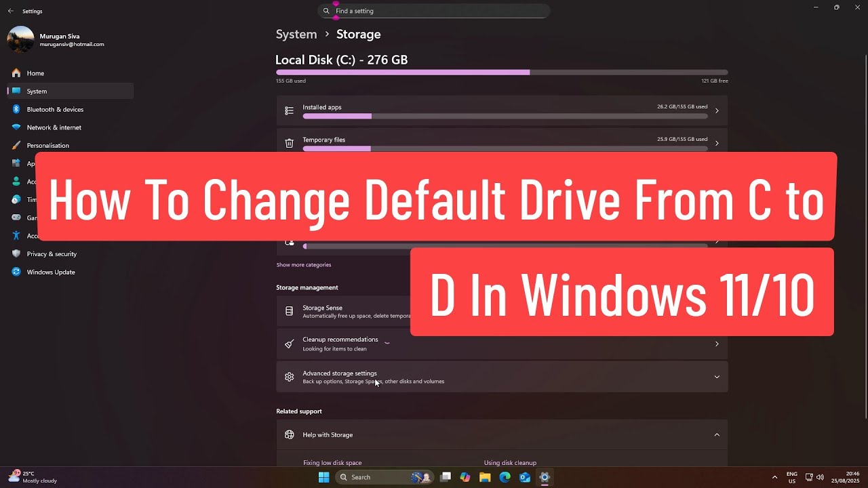The width and height of the screenshot is (868, 488).
Task: Click the '155 GB used' text
Action: click(291, 81)
